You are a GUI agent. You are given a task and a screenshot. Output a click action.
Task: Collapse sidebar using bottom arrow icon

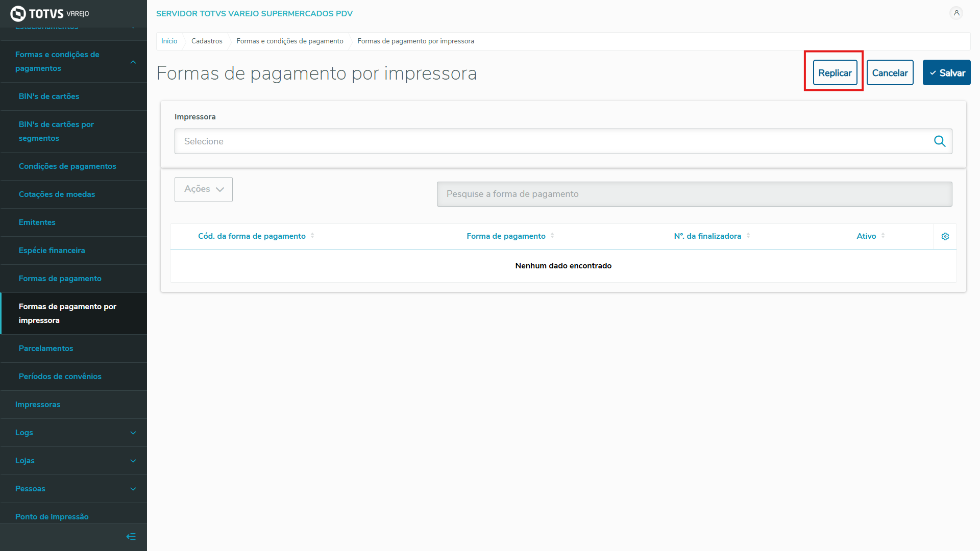pos(131,537)
